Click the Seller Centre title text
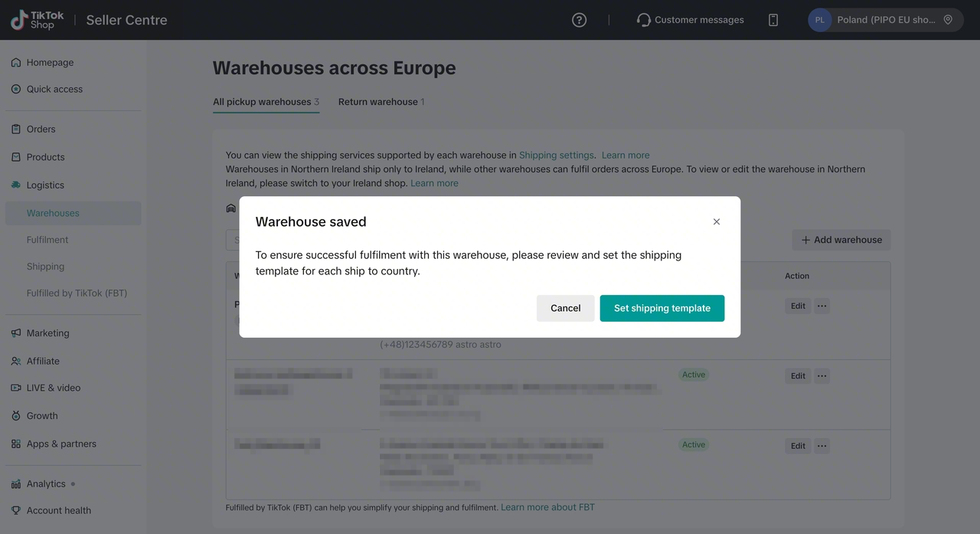Image resolution: width=980 pixels, height=534 pixels. 126,20
